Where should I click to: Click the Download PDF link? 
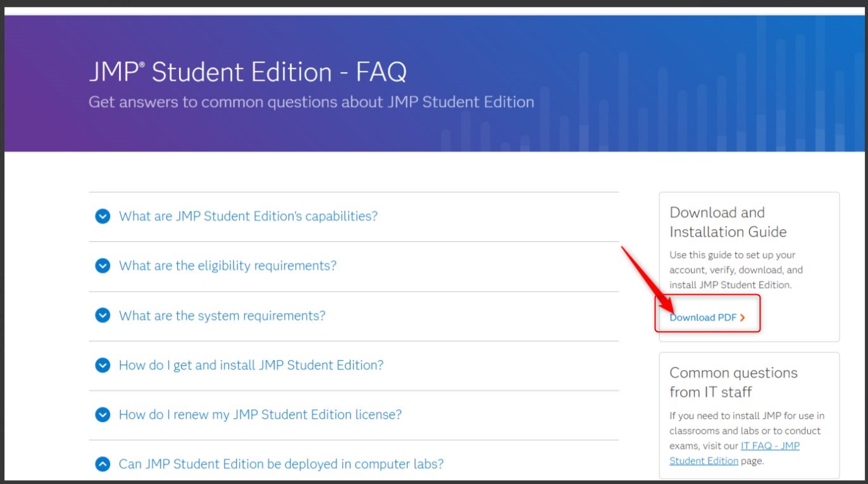pyautogui.click(x=703, y=318)
